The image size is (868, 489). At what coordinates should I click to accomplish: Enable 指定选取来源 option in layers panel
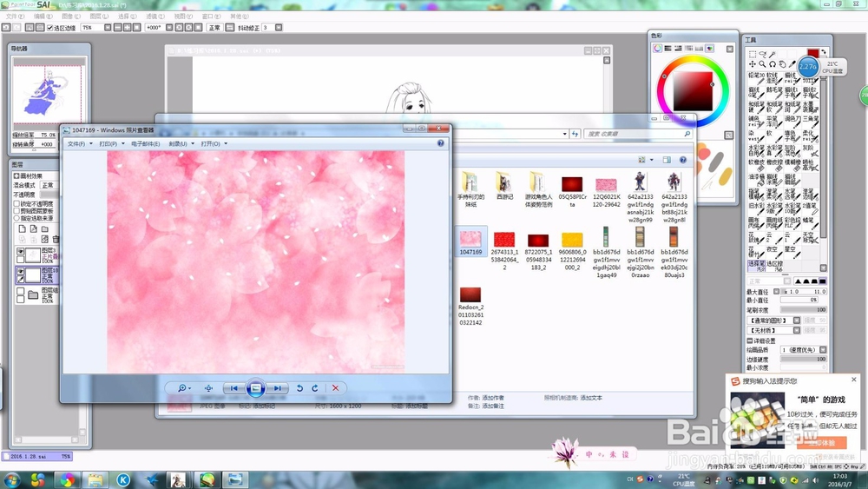(x=16, y=218)
